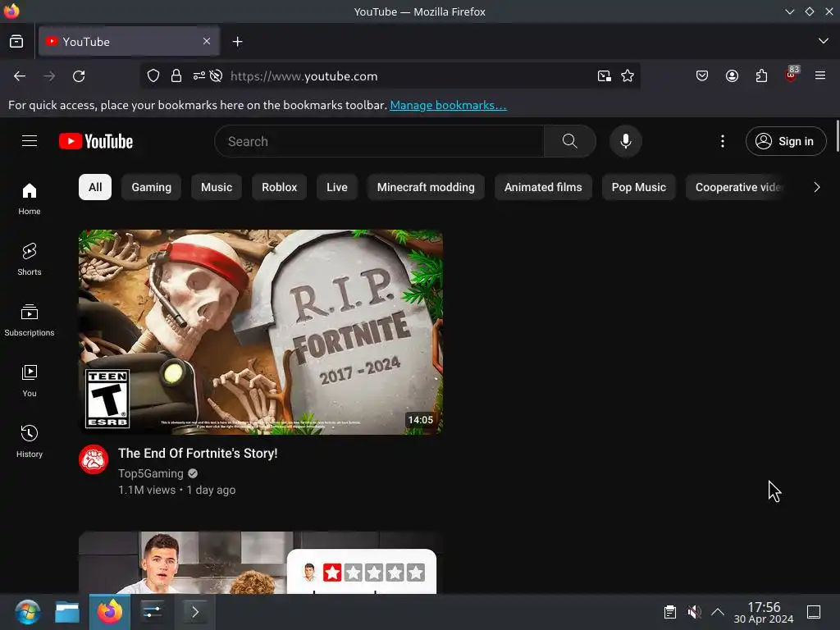Select the Minecraft modding chip

click(x=426, y=187)
